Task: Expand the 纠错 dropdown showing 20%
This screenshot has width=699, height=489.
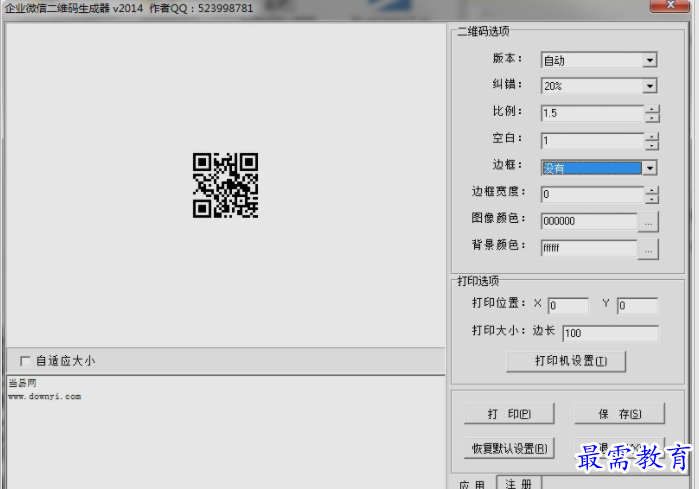Action: click(x=650, y=86)
